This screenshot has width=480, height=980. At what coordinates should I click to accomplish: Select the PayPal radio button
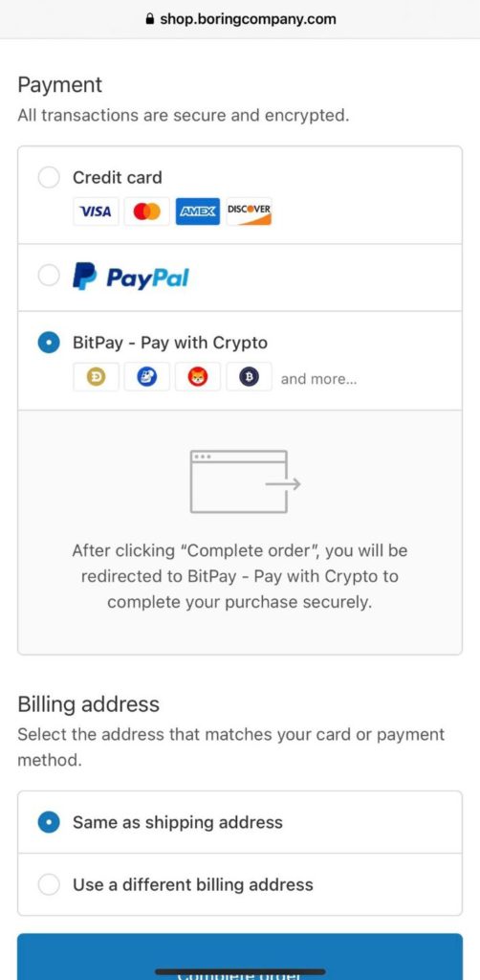click(49, 276)
